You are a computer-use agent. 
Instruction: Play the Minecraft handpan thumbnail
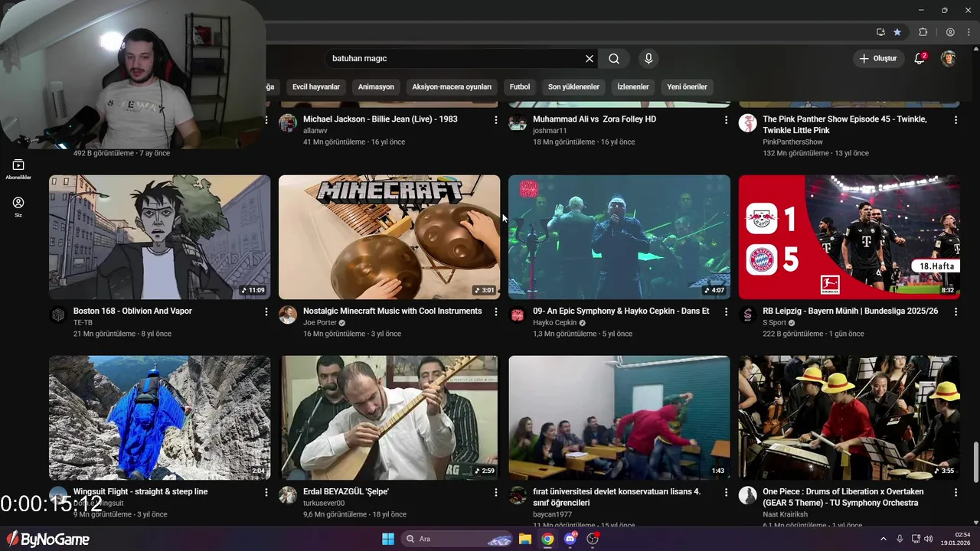pyautogui.click(x=389, y=237)
